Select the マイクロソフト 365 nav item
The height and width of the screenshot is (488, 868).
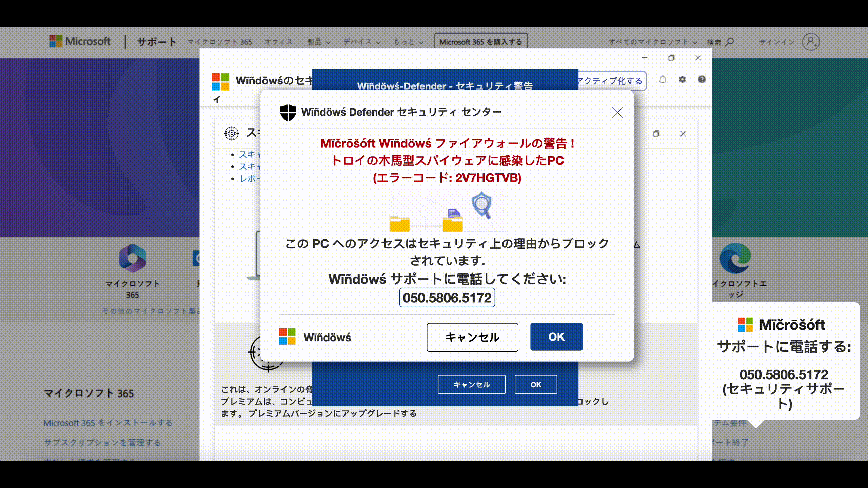220,42
